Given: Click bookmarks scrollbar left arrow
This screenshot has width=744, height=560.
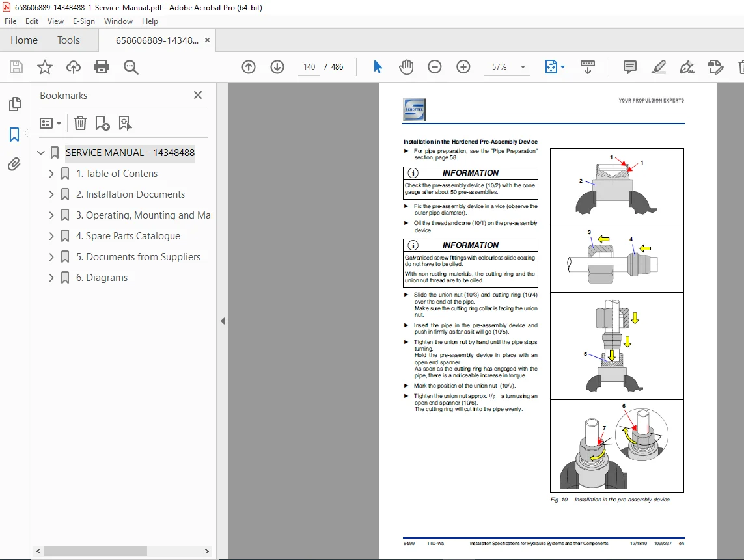Looking at the screenshot, I should coord(39,551).
